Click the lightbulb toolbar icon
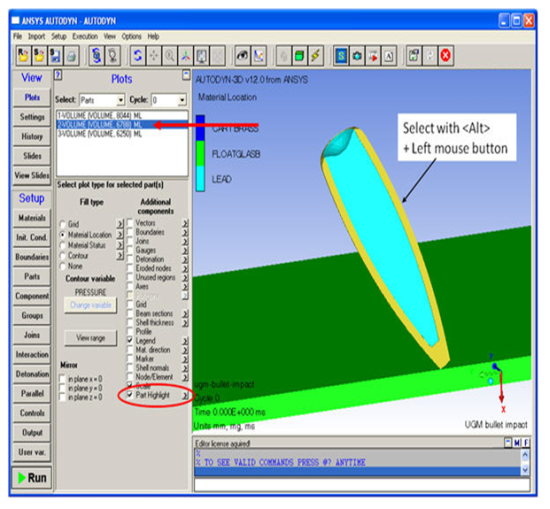Screen dimensions: 550x509 point(113,55)
